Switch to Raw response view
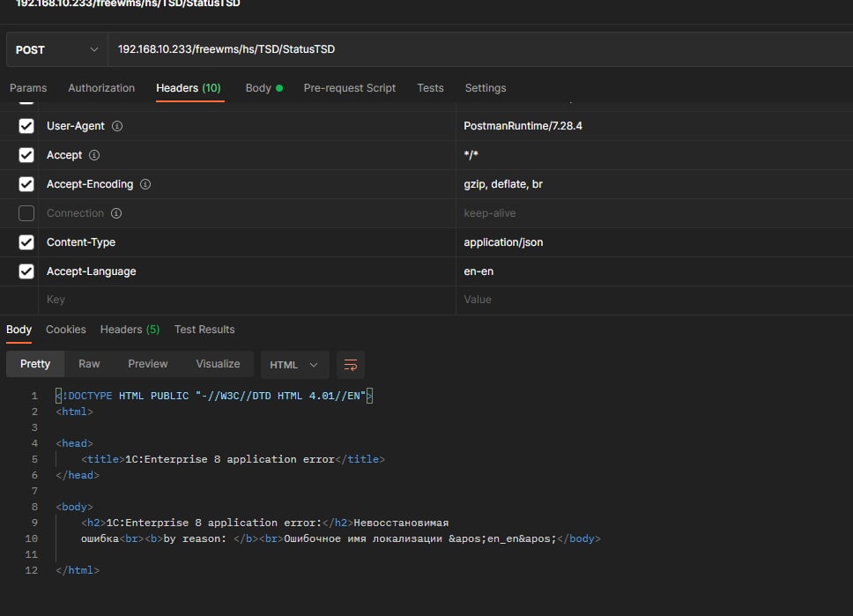This screenshot has height=616, width=853. click(89, 364)
